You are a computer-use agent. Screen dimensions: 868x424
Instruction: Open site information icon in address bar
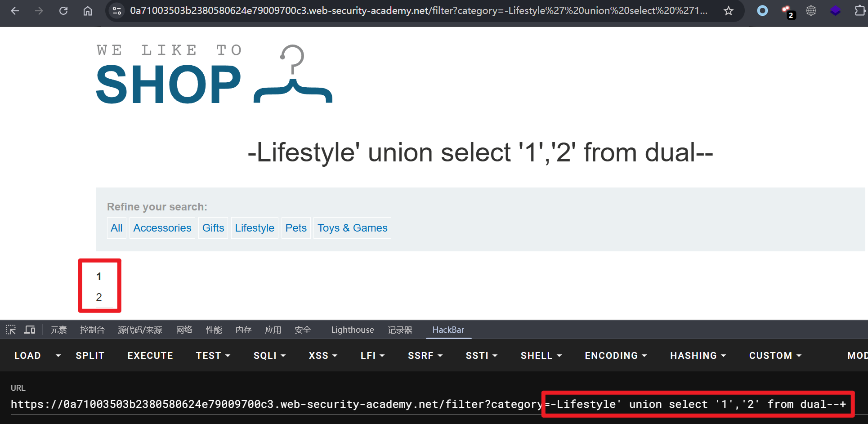pyautogui.click(x=117, y=11)
